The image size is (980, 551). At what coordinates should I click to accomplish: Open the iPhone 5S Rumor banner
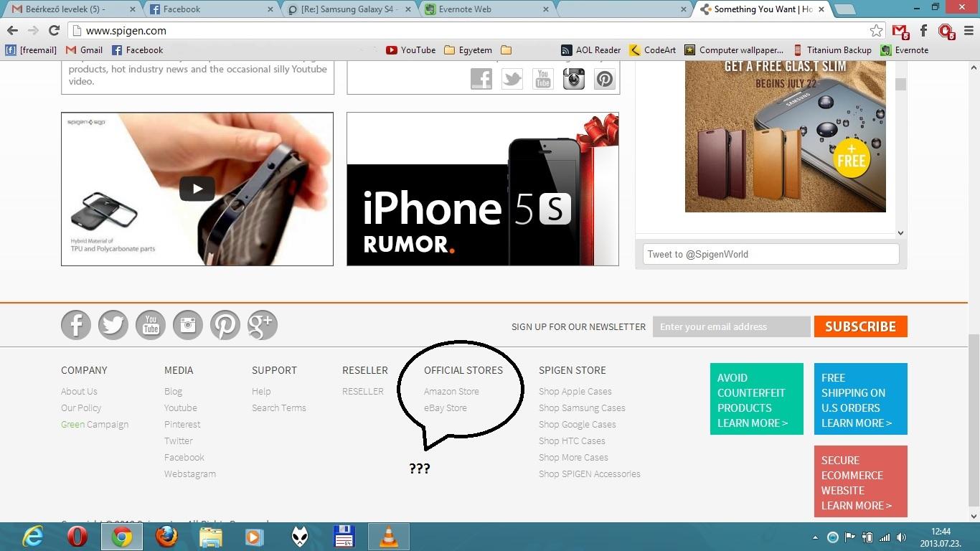483,189
